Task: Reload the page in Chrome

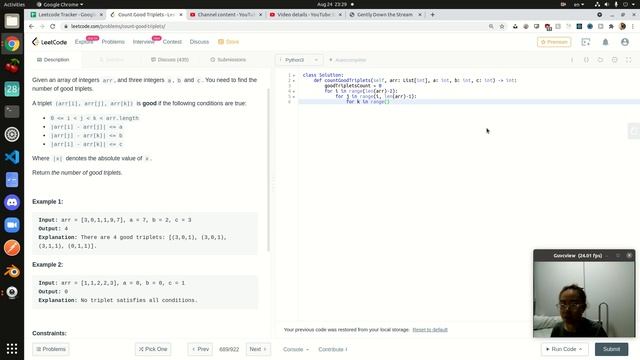Action: (x=53, y=26)
